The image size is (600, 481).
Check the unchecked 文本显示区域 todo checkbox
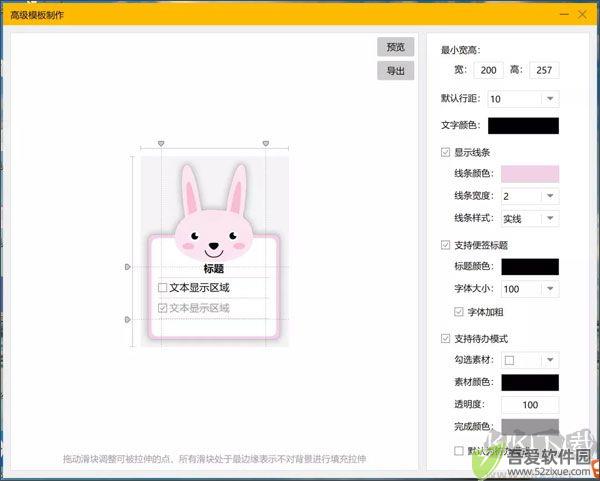tap(162, 287)
